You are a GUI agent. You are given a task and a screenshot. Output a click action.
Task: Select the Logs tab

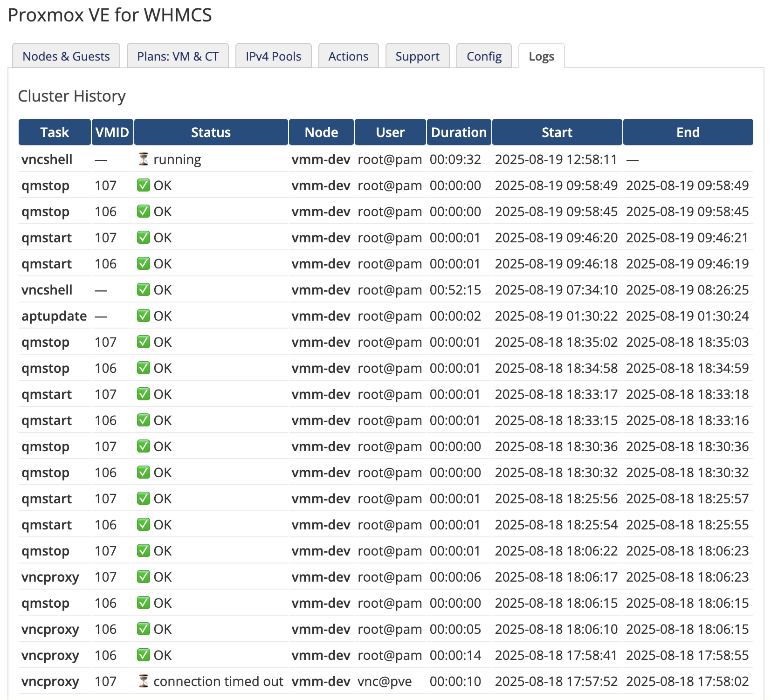541,56
